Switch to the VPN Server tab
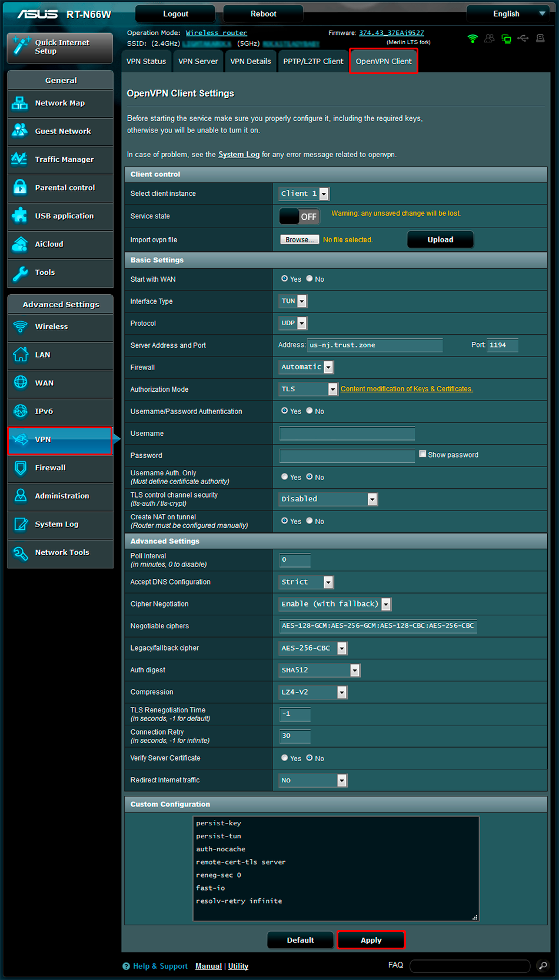The image size is (559, 980). [198, 61]
